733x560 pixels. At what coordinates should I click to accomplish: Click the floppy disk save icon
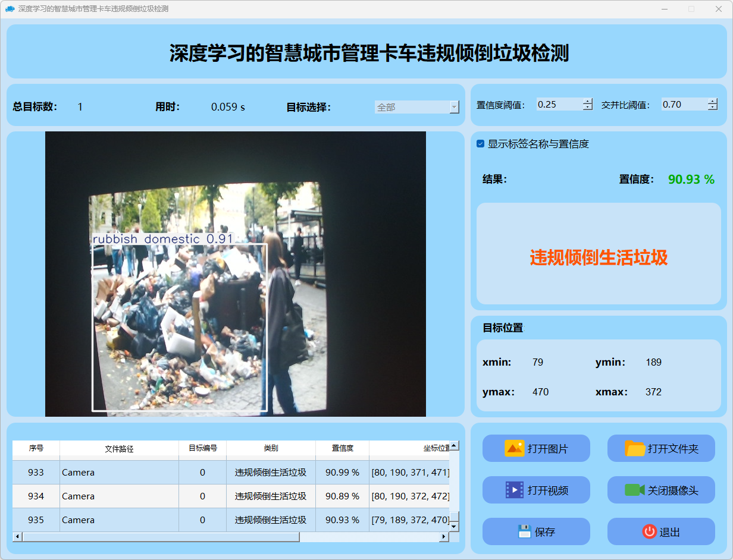pyautogui.click(x=524, y=531)
